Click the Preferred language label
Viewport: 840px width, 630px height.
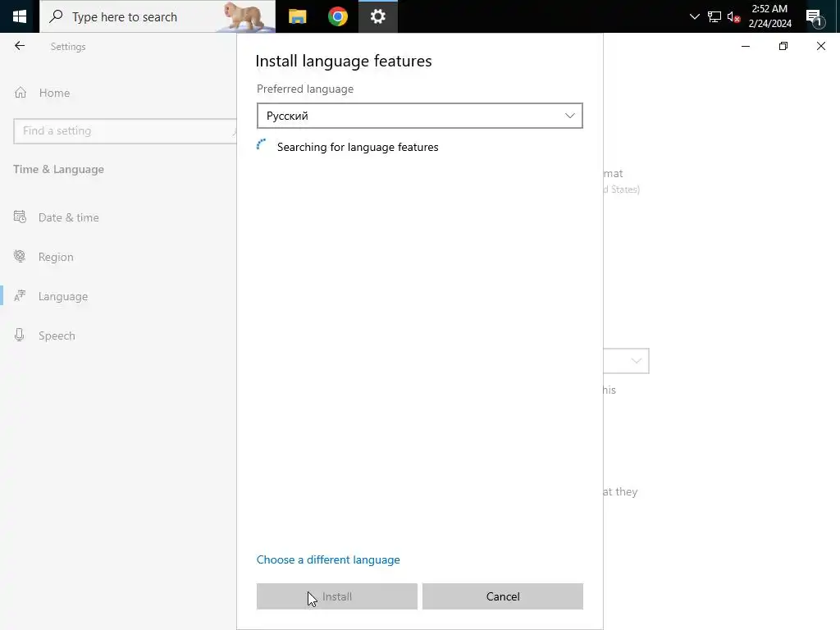click(x=305, y=89)
